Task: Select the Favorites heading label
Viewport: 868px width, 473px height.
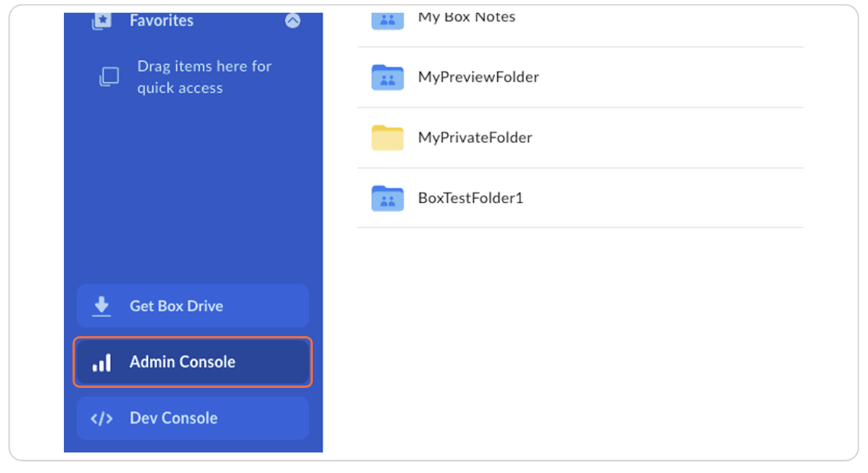Action: point(162,21)
